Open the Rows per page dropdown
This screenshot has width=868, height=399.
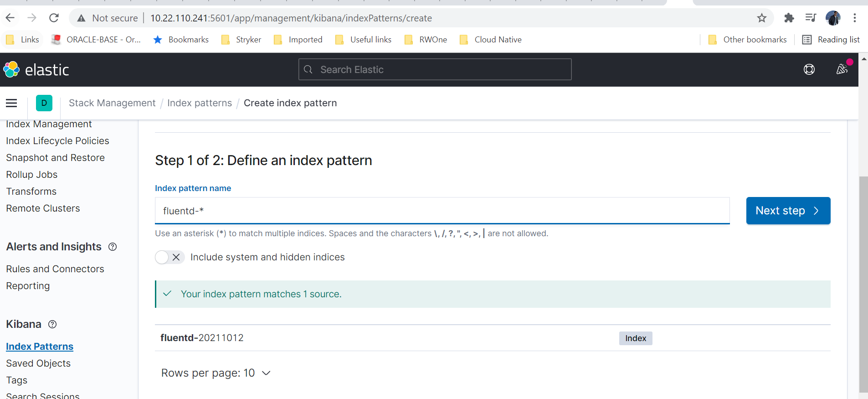click(216, 373)
